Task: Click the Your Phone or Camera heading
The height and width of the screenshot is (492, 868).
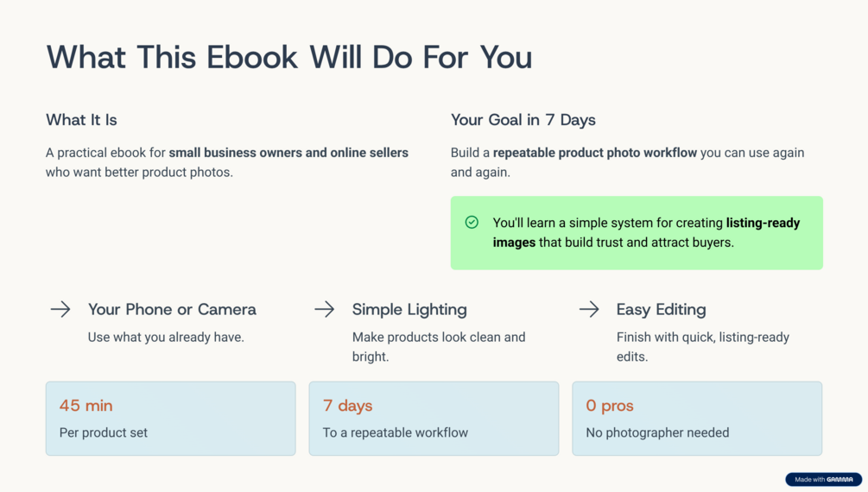Action: (172, 309)
